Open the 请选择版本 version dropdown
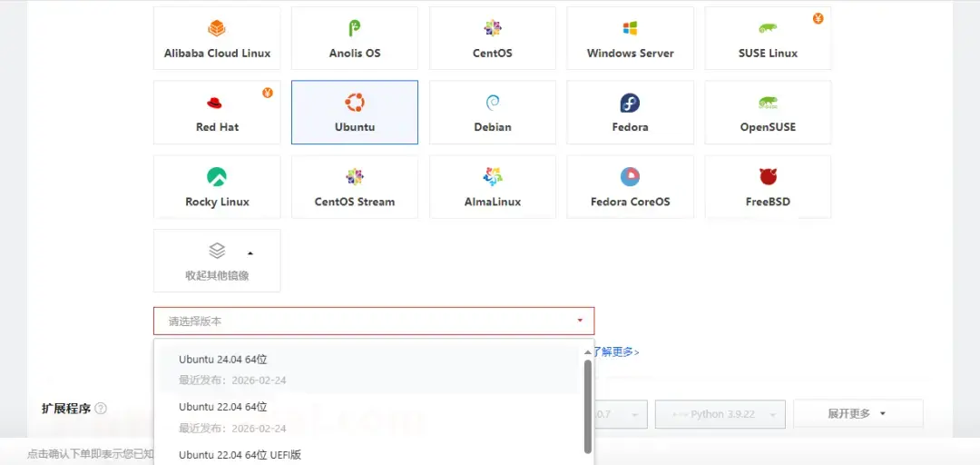Image resolution: width=980 pixels, height=465 pixels. [374, 322]
